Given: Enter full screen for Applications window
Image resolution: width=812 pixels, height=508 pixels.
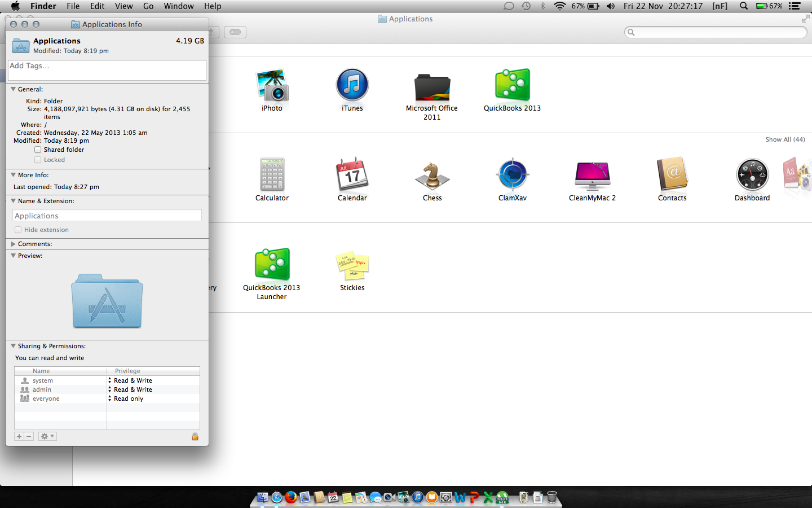Looking at the screenshot, I should pyautogui.click(x=805, y=19).
